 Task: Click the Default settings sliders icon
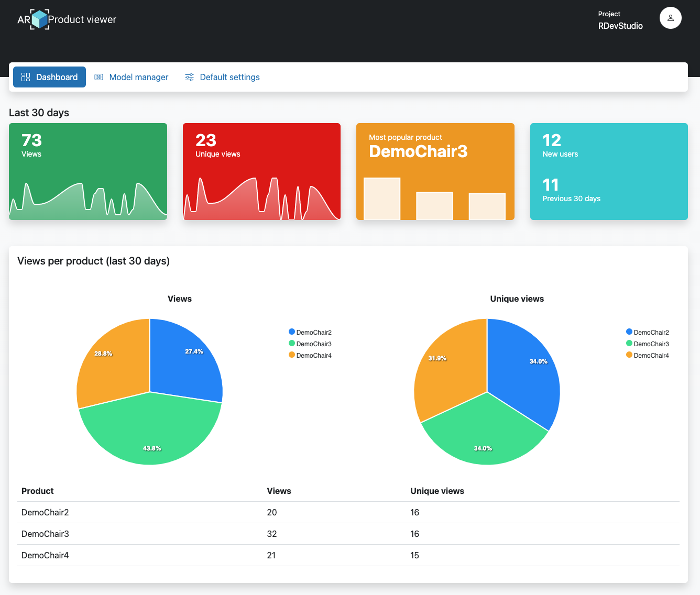[x=189, y=77]
